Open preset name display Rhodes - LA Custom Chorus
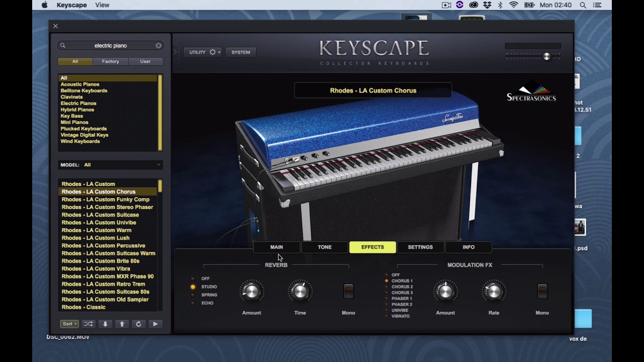 tap(373, 90)
